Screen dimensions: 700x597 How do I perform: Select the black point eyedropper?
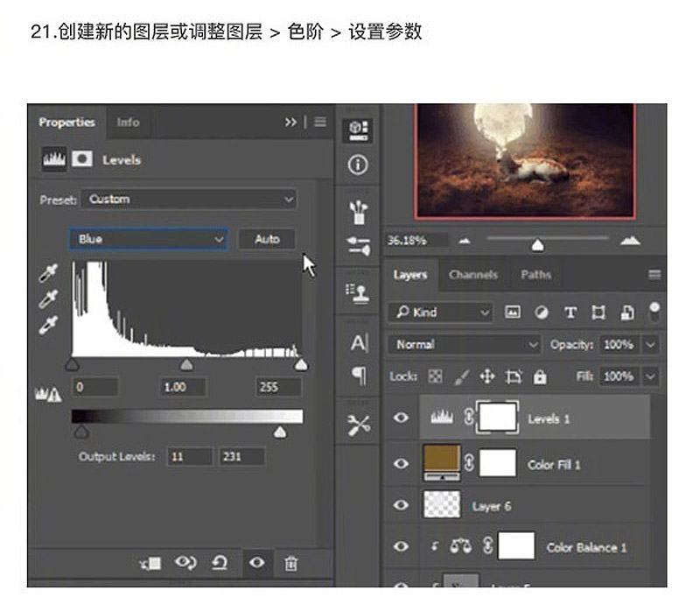(x=48, y=273)
